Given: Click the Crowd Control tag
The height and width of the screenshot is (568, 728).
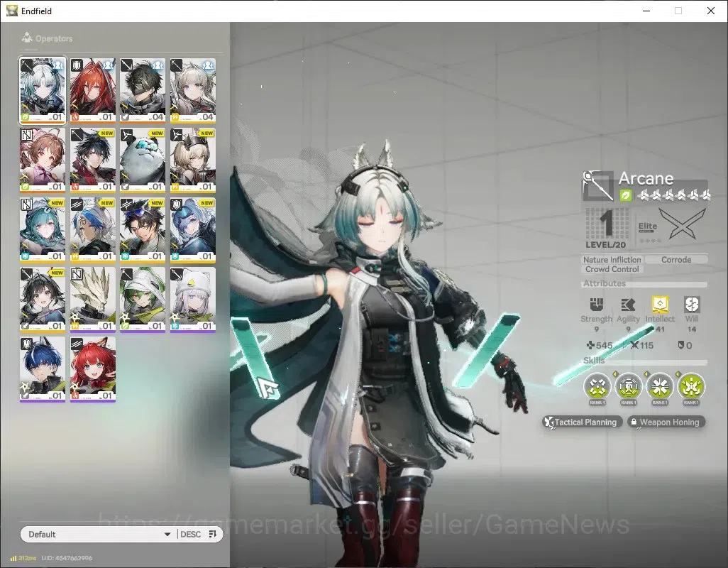Looking at the screenshot, I should (x=612, y=269).
